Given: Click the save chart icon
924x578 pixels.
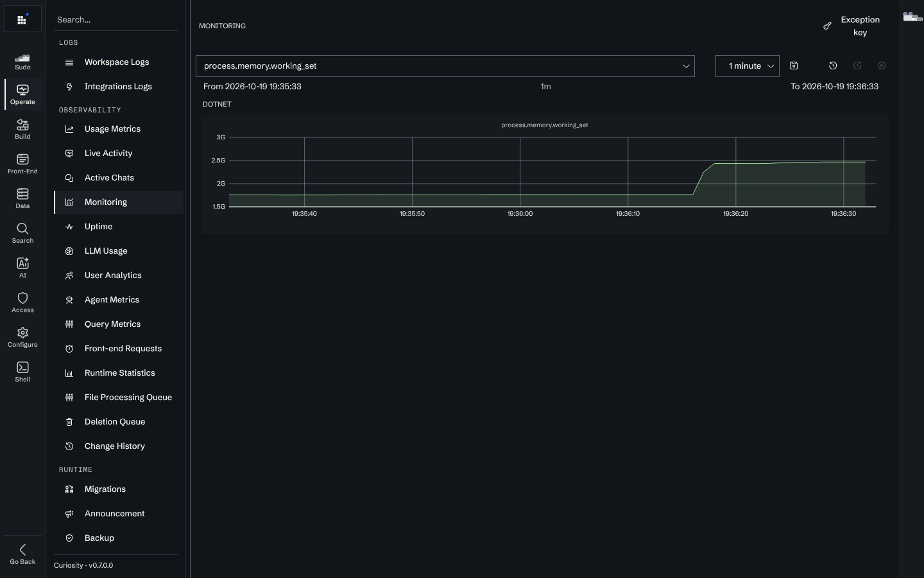Looking at the screenshot, I should [x=794, y=66].
